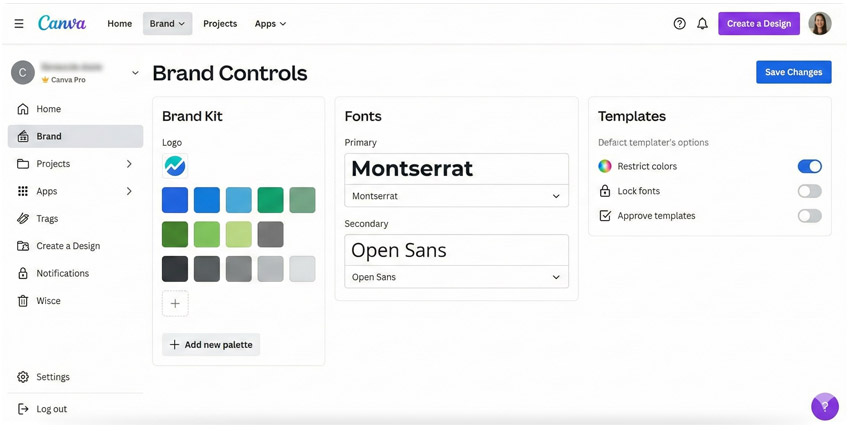The width and height of the screenshot is (850, 431).
Task: Click the plus icon to add a color
Action: click(x=175, y=303)
